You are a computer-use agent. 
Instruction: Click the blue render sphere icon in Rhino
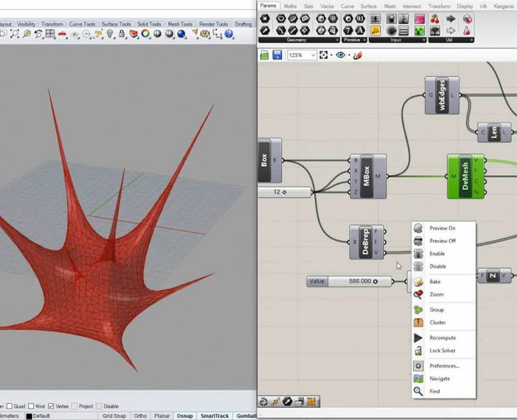(181, 34)
